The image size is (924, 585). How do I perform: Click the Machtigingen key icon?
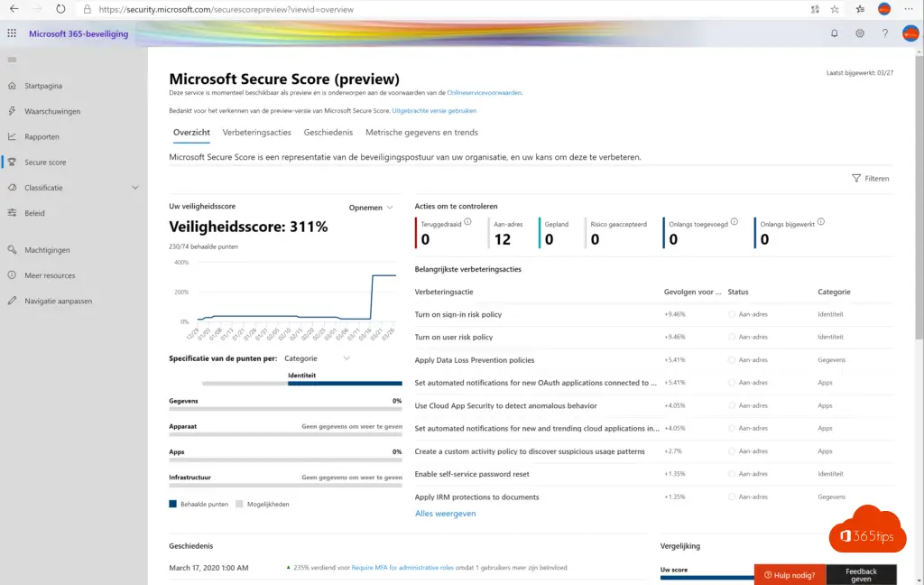click(x=12, y=249)
